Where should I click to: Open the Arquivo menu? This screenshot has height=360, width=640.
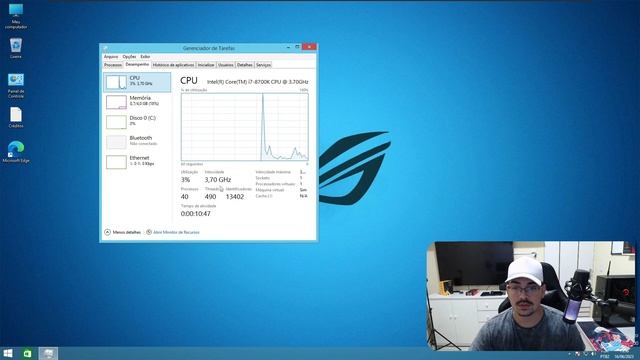pos(111,57)
